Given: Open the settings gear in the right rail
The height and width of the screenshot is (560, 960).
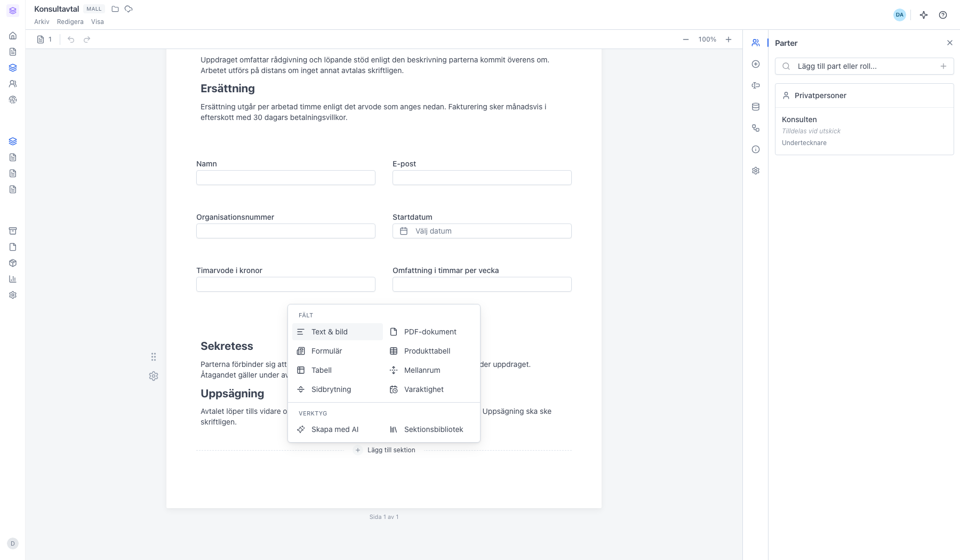Looking at the screenshot, I should pyautogui.click(x=756, y=171).
